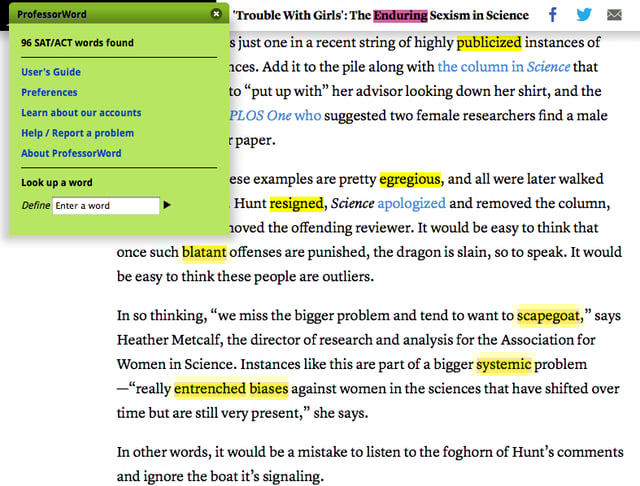Open About ProfessorWord link

(71, 153)
